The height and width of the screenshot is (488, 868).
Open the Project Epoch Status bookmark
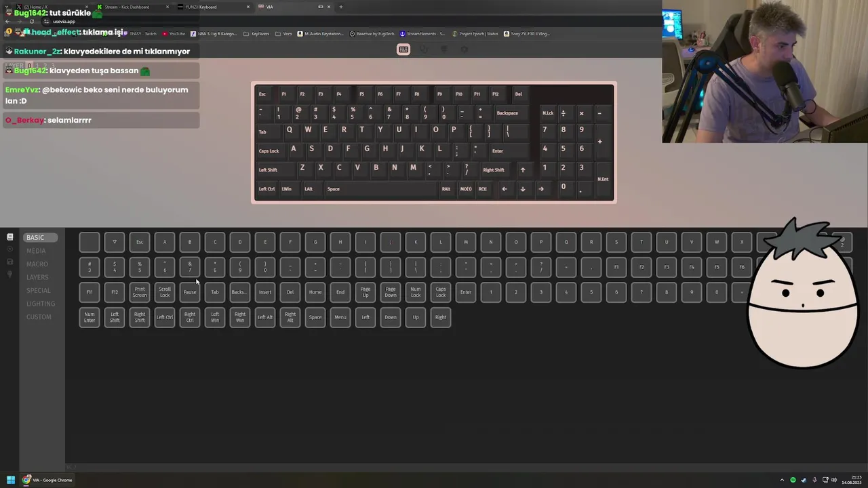[475, 33]
